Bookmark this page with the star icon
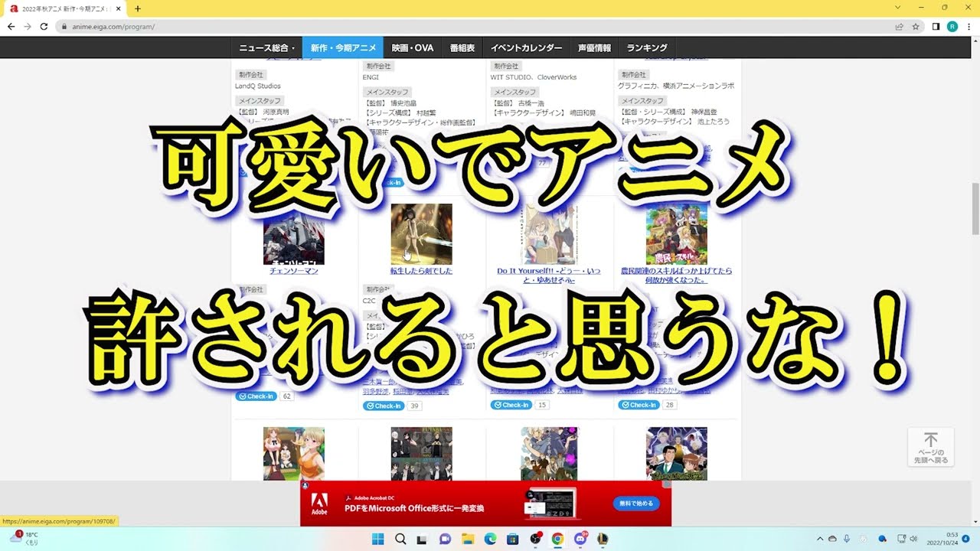 (916, 26)
